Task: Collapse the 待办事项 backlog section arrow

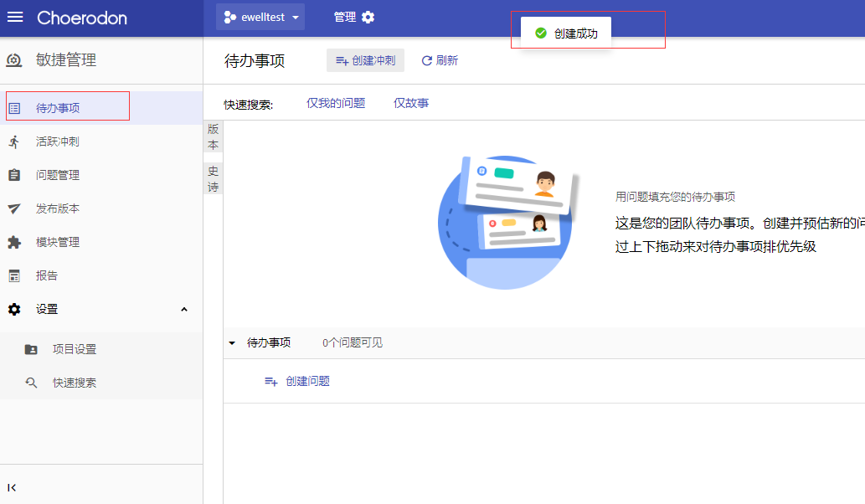Action: click(232, 343)
